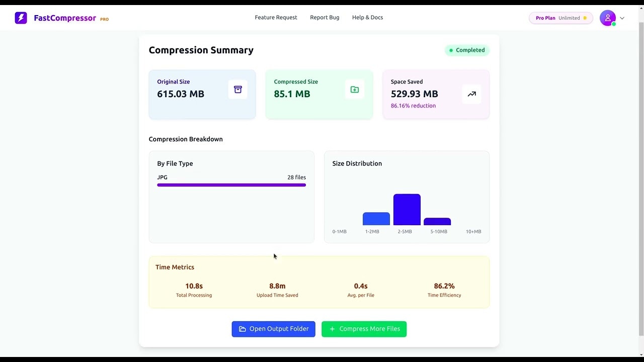Click the trending arrow icon on Space Saved card
The image size is (644, 362).
(471, 94)
